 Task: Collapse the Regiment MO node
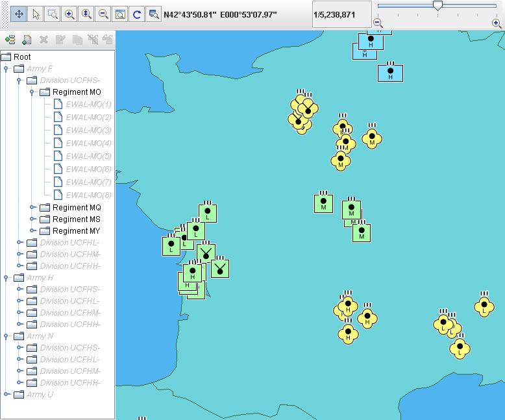(x=32, y=92)
